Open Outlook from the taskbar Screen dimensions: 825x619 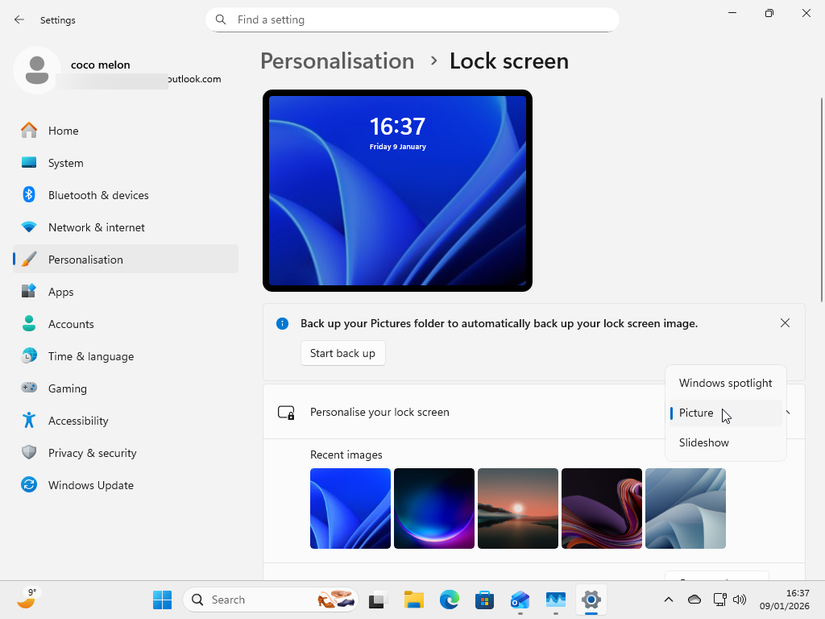coord(519,600)
